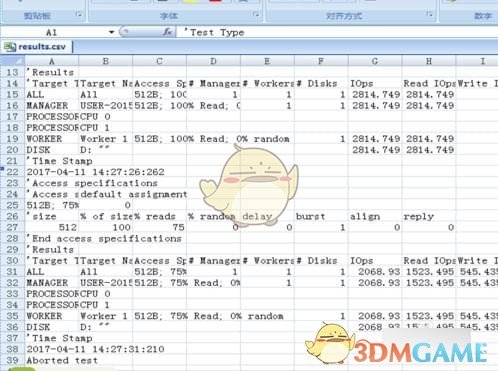Screen dimensions: 498x371
Task: Click Aborted test cell in row 39
Action: [62, 360]
